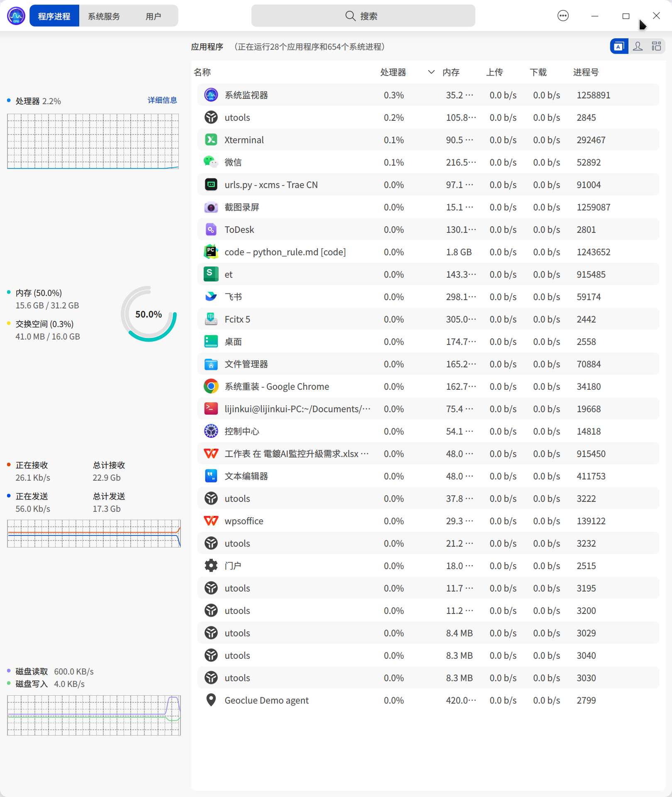Click the et spreadsheet icon
The width and height of the screenshot is (672, 797).
(211, 274)
